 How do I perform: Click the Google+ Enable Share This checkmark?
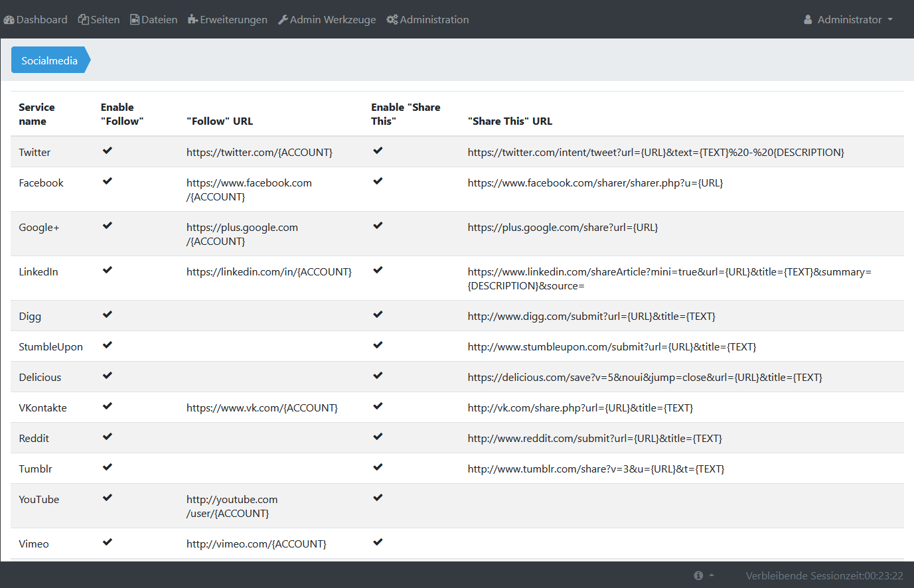[x=378, y=226]
